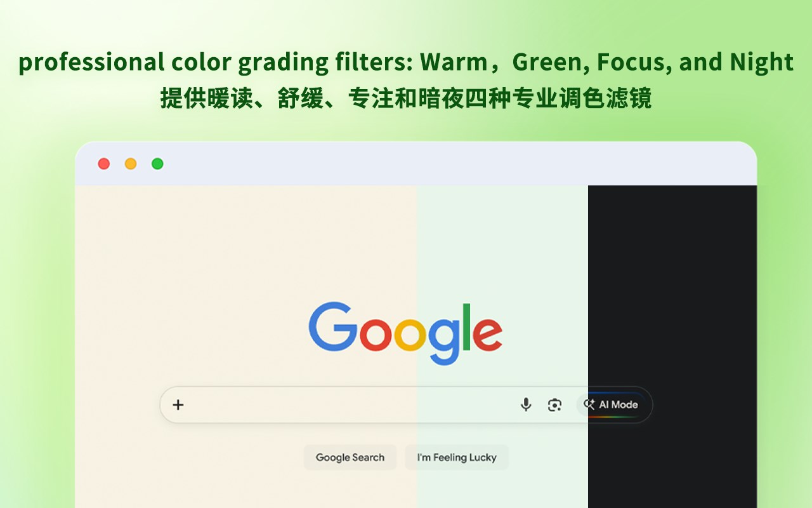Click the Google logo
Viewport: 812px width, 508px height.
(405, 332)
